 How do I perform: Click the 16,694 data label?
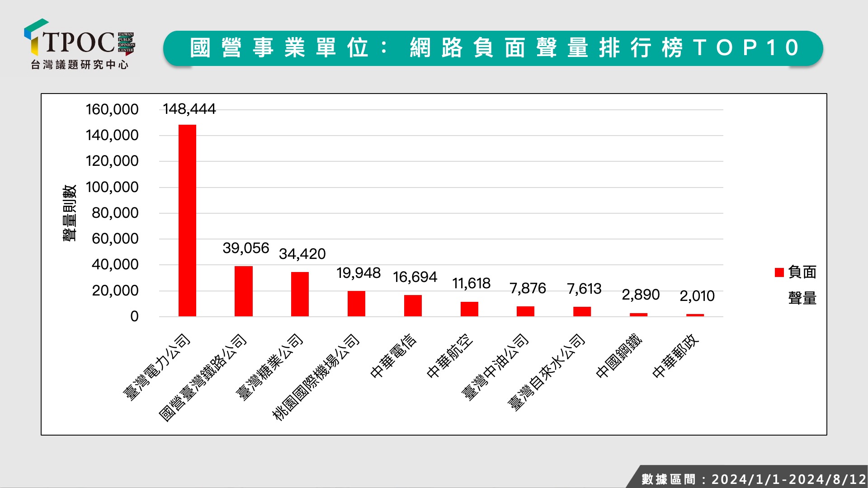(x=415, y=277)
